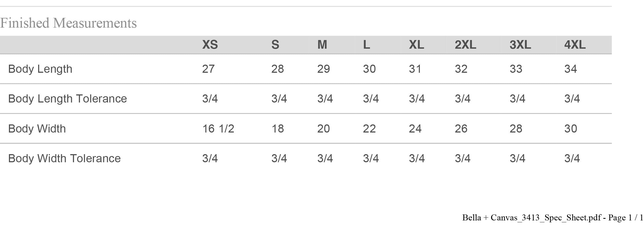The height and width of the screenshot is (225, 644).
Task: Select the 4XL column header
Action: click(x=575, y=45)
